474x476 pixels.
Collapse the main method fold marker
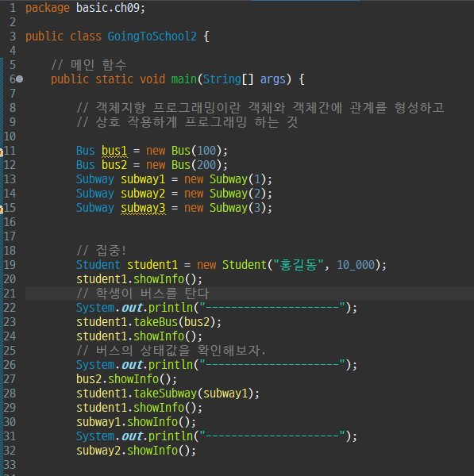pos(19,79)
